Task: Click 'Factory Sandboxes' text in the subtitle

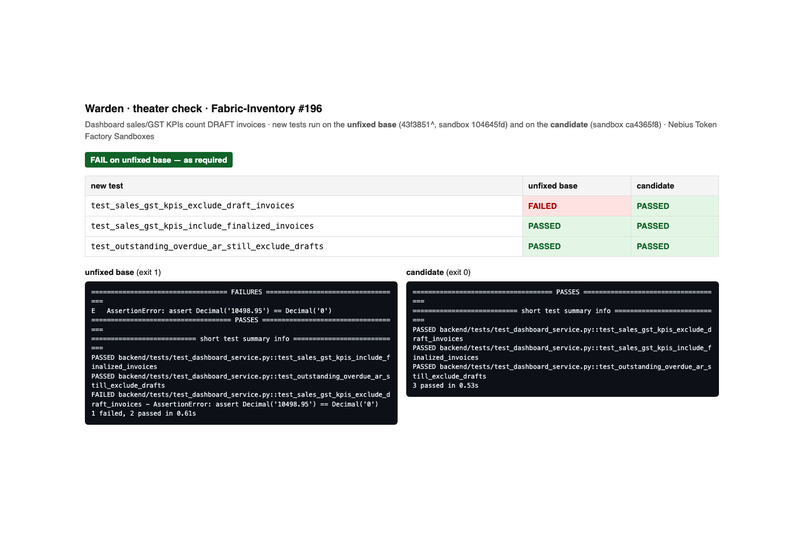Action: [x=119, y=136]
